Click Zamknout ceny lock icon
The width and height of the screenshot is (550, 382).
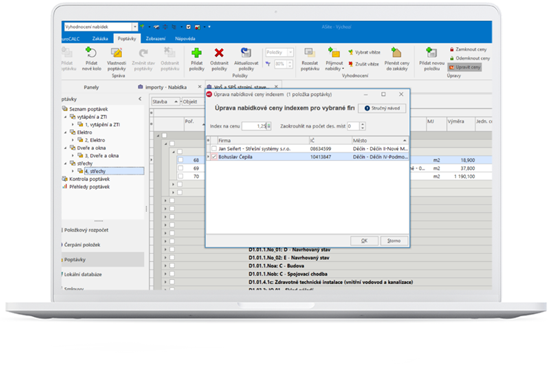[x=452, y=49]
